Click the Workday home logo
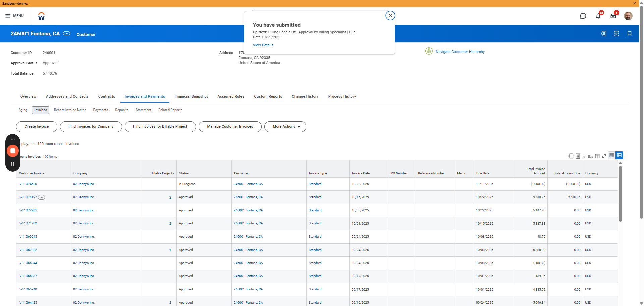This screenshot has height=306, width=644. click(x=41, y=16)
